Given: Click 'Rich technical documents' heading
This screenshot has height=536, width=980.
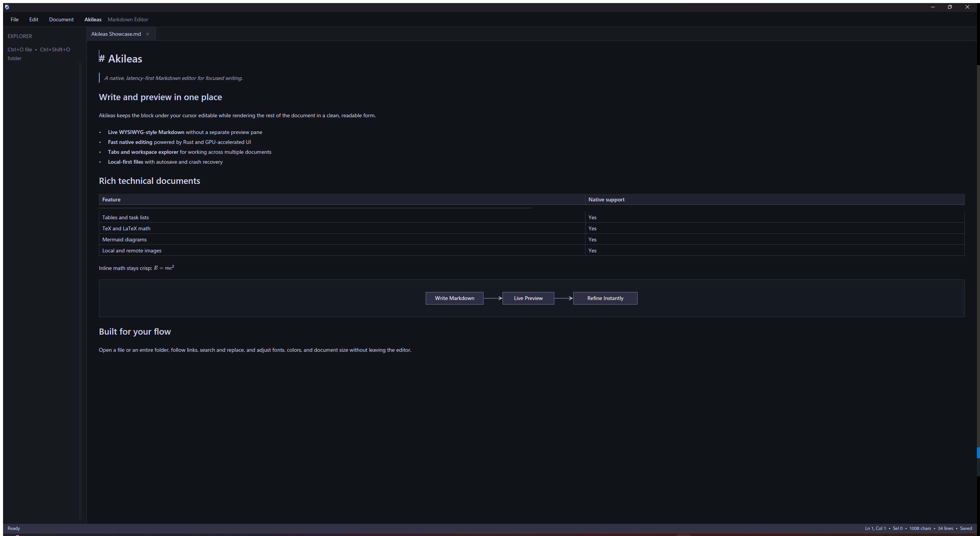Looking at the screenshot, I should pyautogui.click(x=150, y=181).
